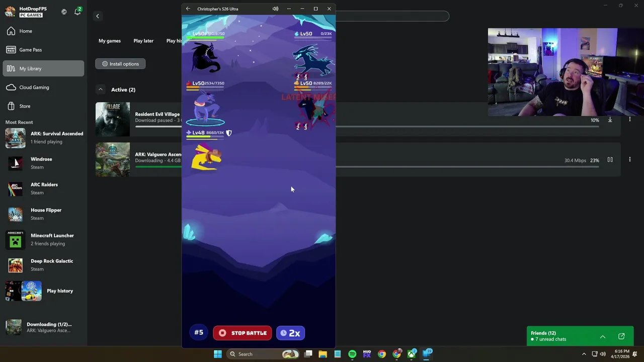Toggle 2x battle speed
The image size is (644, 362).
click(x=290, y=333)
